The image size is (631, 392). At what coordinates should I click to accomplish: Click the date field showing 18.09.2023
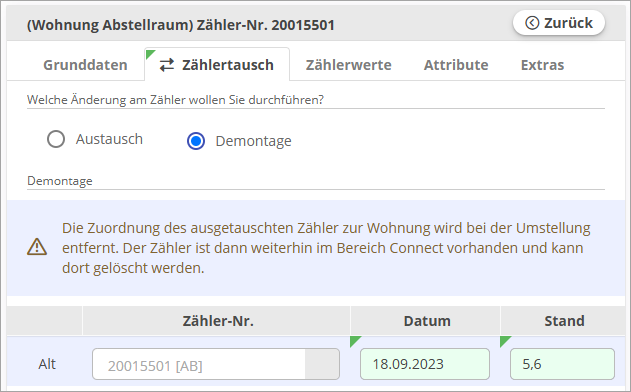click(425, 364)
